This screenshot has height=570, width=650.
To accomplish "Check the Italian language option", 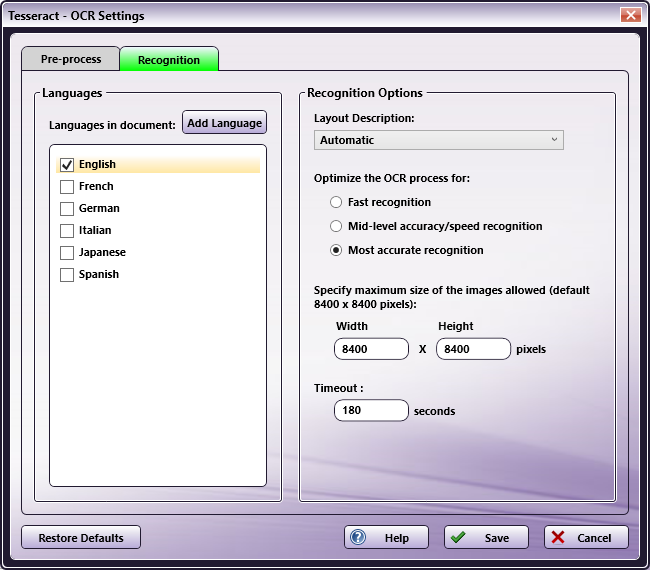I will tap(67, 230).
